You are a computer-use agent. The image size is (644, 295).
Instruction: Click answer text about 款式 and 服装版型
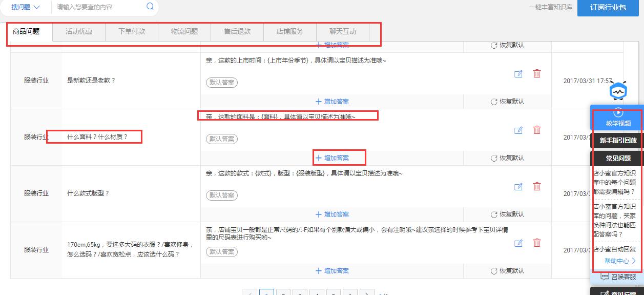pyautogui.click(x=304, y=173)
